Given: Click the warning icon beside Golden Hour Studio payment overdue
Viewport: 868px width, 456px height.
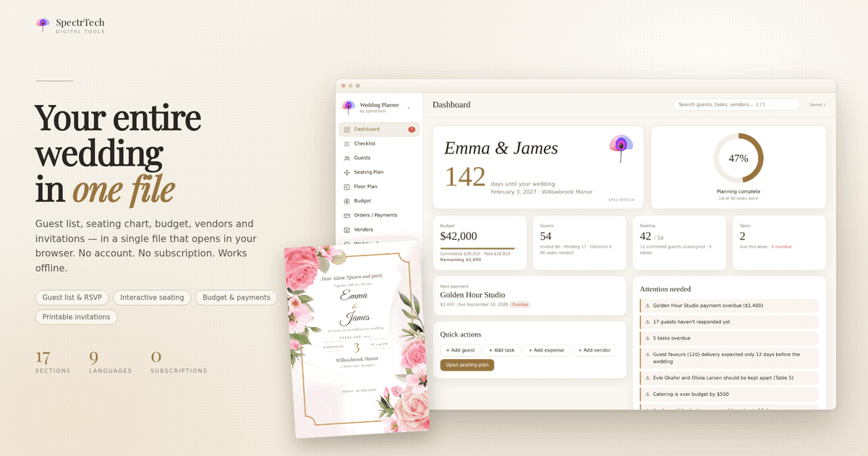Looking at the screenshot, I should coord(647,305).
